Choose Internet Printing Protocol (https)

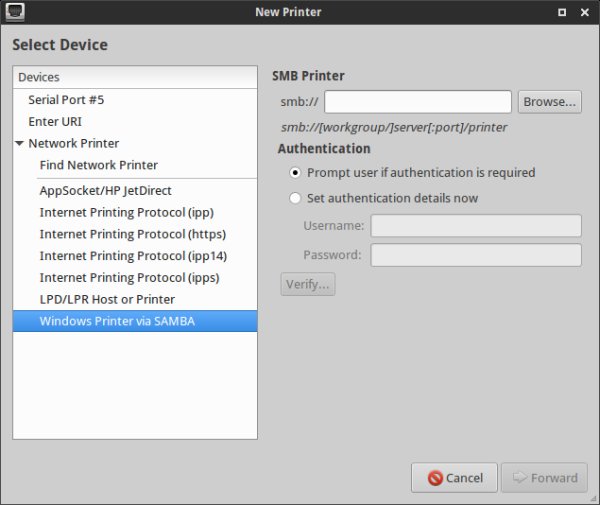click(130, 234)
